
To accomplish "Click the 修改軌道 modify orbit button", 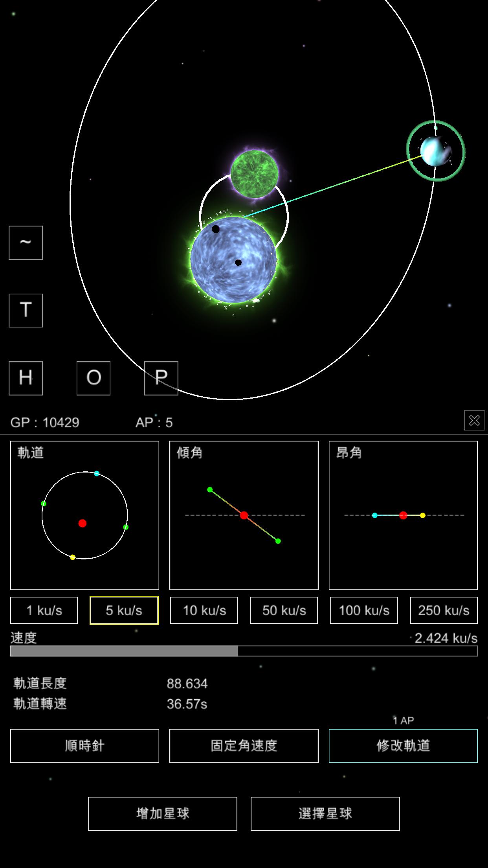I will (403, 746).
